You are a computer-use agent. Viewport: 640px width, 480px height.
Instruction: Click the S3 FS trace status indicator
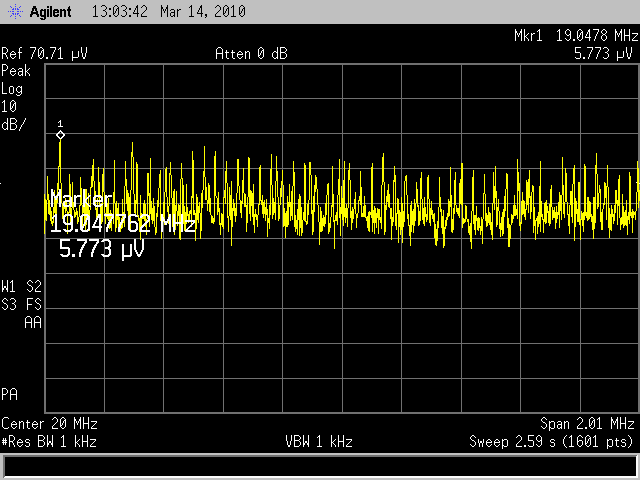coord(22,303)
